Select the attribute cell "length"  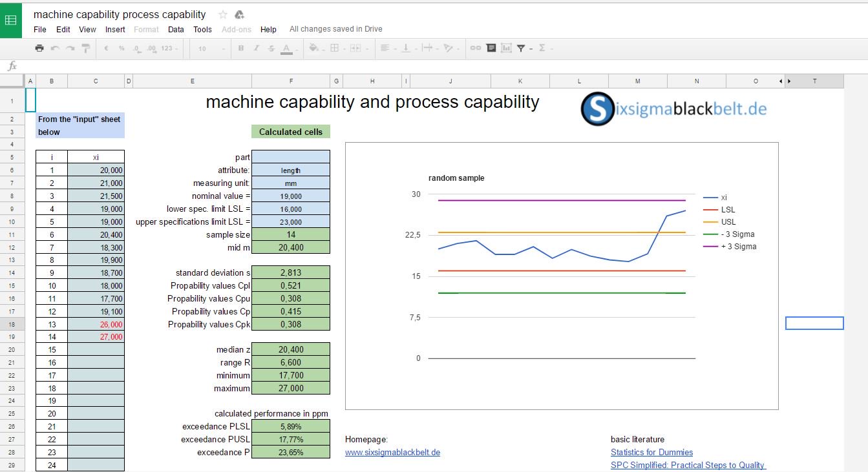point(291,170)
